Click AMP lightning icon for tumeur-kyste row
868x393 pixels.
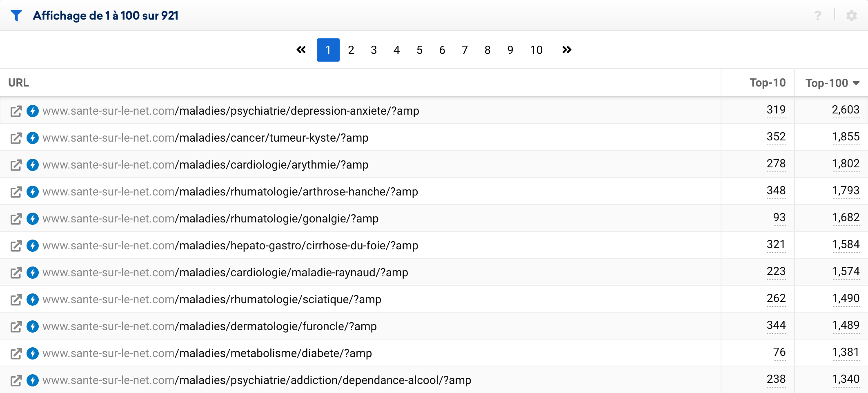point(33,138)
